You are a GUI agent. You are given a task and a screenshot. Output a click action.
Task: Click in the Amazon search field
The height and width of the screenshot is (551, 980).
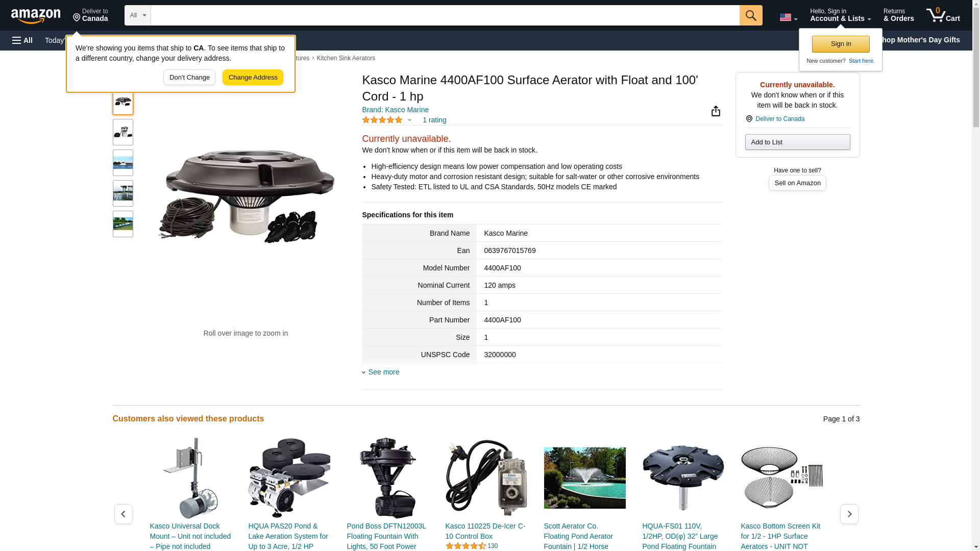[x=444, y=15]
